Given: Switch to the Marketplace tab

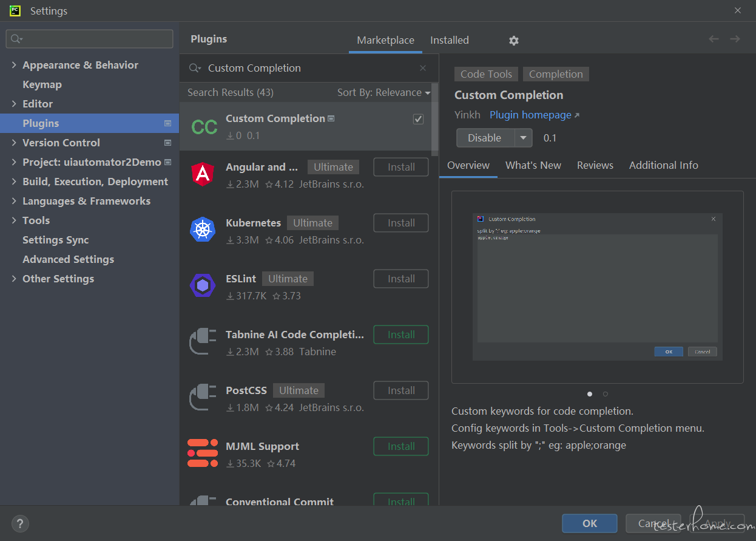Looking at the screenshot, I should coord(385,40).
